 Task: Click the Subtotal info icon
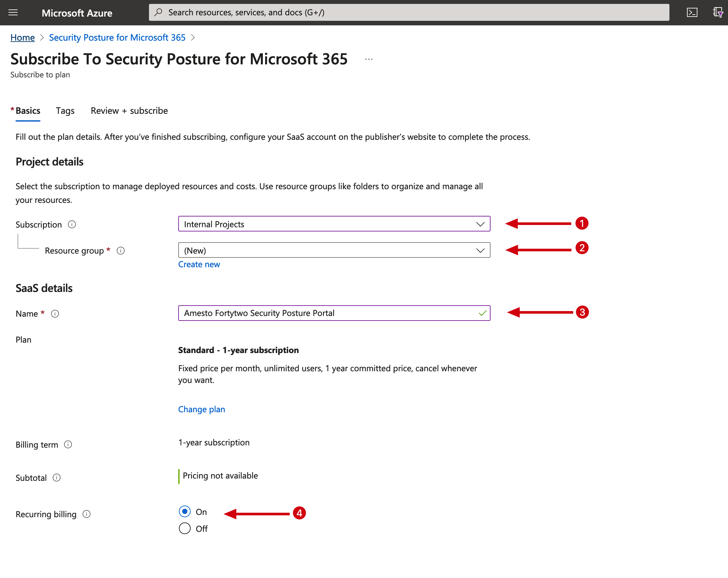click(57, 478)
